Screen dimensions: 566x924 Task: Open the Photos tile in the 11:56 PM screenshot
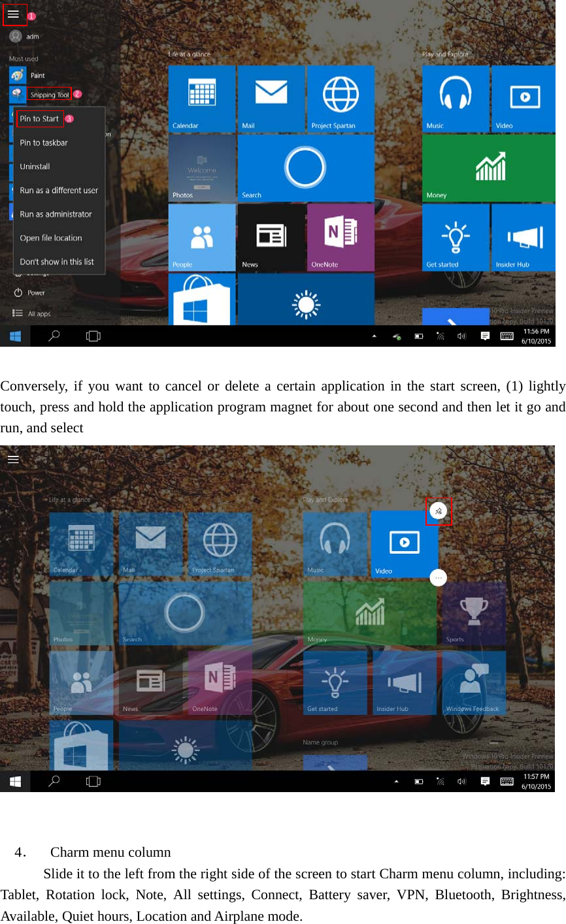[x=202, y=168]
